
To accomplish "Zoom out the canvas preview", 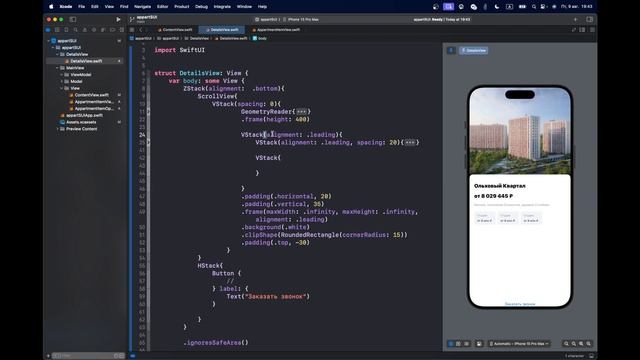I will click(x=566, y=344).
